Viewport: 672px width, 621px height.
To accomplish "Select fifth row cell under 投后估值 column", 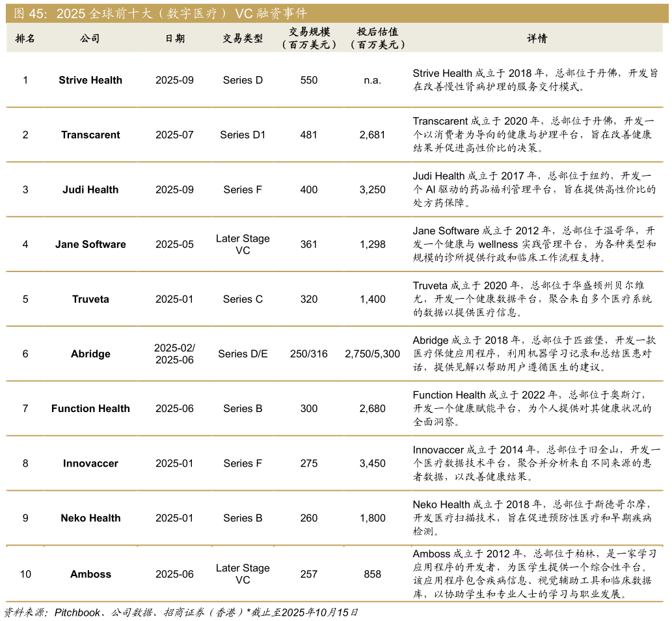I will coord(377,298).
